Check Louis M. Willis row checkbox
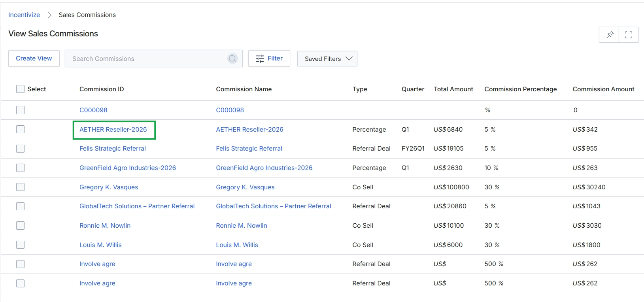Viewport: 644px width, 302px height. pyautogui.click(x=20, y=245)
